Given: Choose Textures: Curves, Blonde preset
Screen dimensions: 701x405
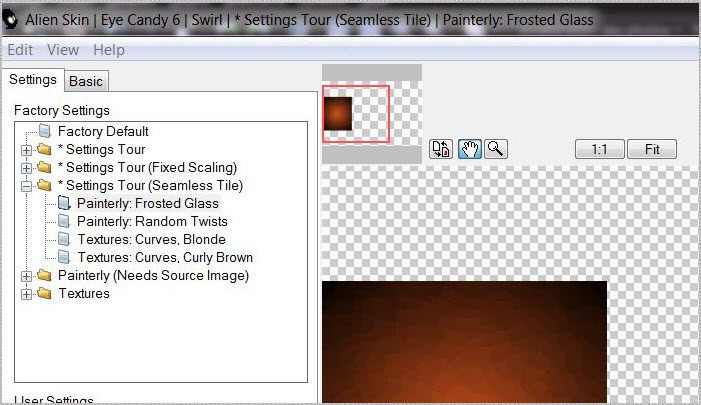Looking at the screenshot, I should point(152,239).
